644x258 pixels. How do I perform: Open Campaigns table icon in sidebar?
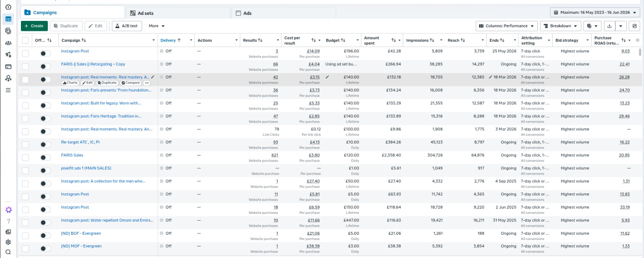pos(8,19)
